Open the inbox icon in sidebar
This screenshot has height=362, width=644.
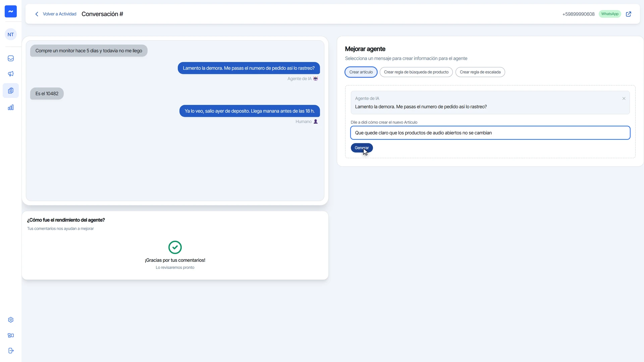11,58
